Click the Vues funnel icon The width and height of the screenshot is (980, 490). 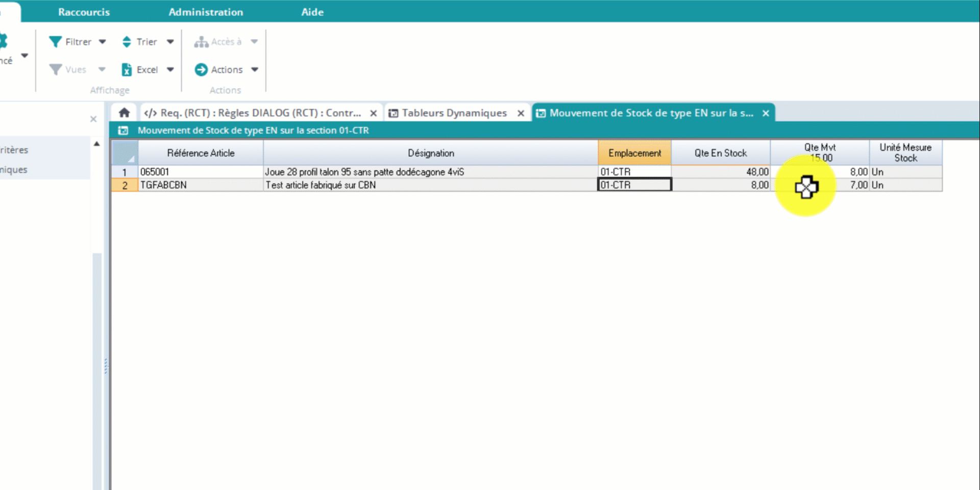tap(55, 69)
